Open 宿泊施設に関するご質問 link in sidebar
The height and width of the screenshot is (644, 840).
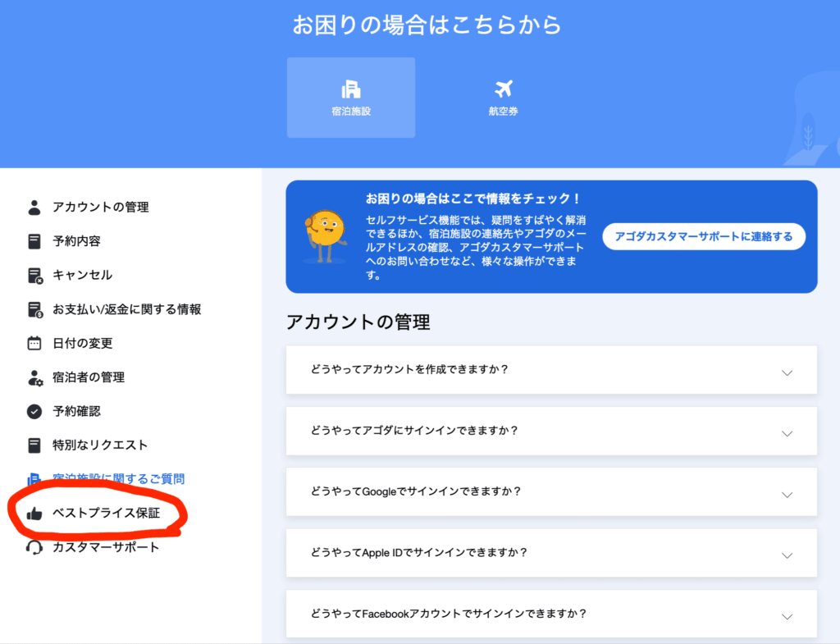(117, 479)
